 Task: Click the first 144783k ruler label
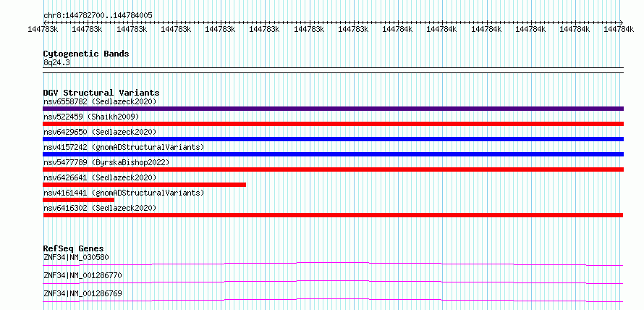43,29
